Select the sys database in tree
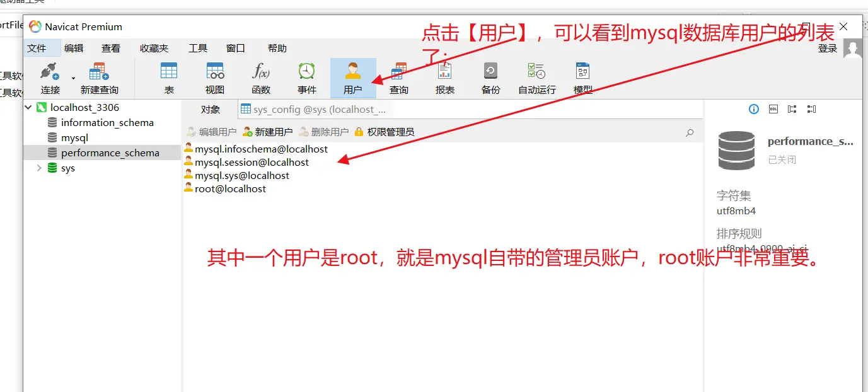This screenshot has height=392, width=868. (68, 168)
